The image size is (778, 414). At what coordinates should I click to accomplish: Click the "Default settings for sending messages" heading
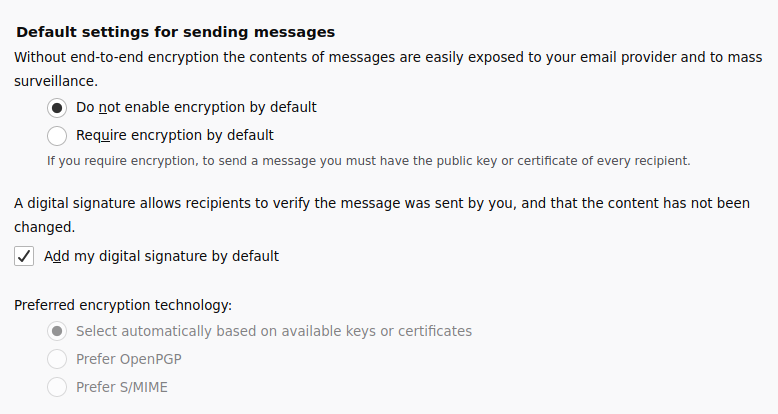(x=175, y=32)
